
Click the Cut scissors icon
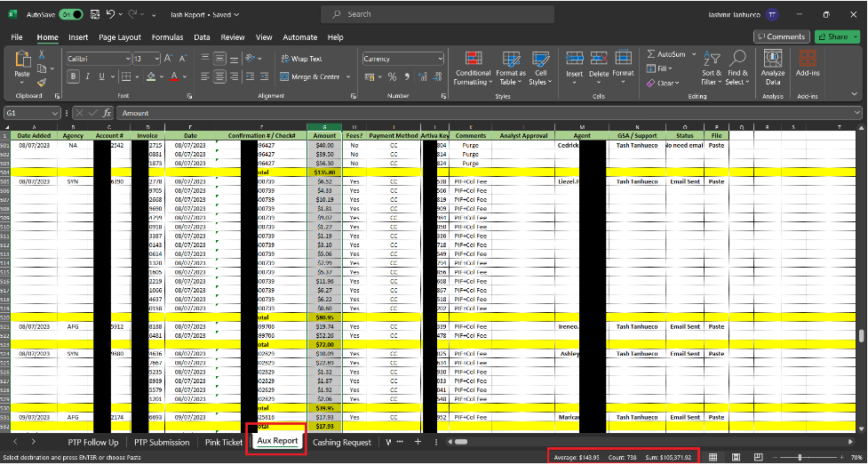point(42,55)
